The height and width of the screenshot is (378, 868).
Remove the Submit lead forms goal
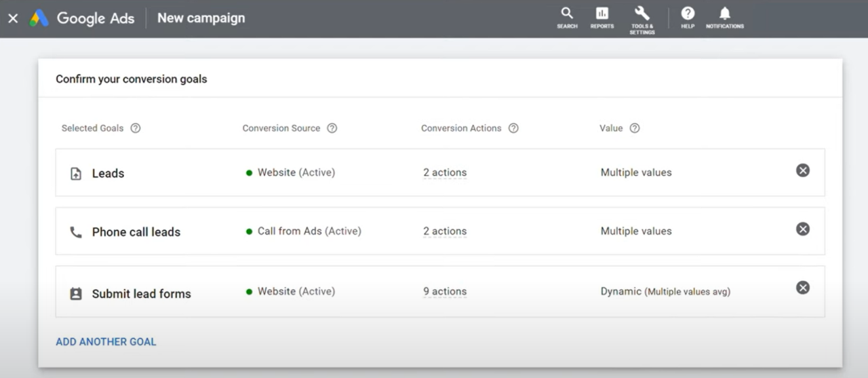pyautogui.click(x=802, y=288)
